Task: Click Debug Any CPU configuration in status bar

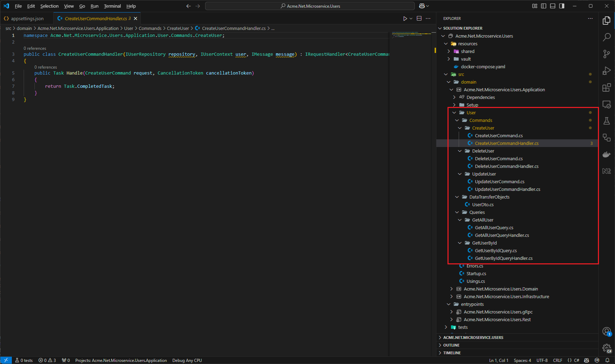Action: (x=187, y=360)
